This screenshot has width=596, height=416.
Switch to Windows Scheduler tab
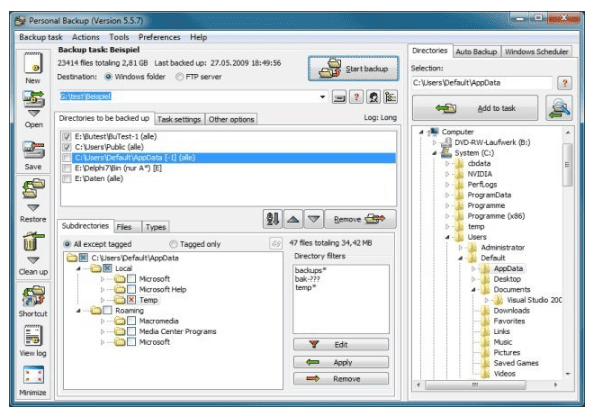(x=536, y=52)
